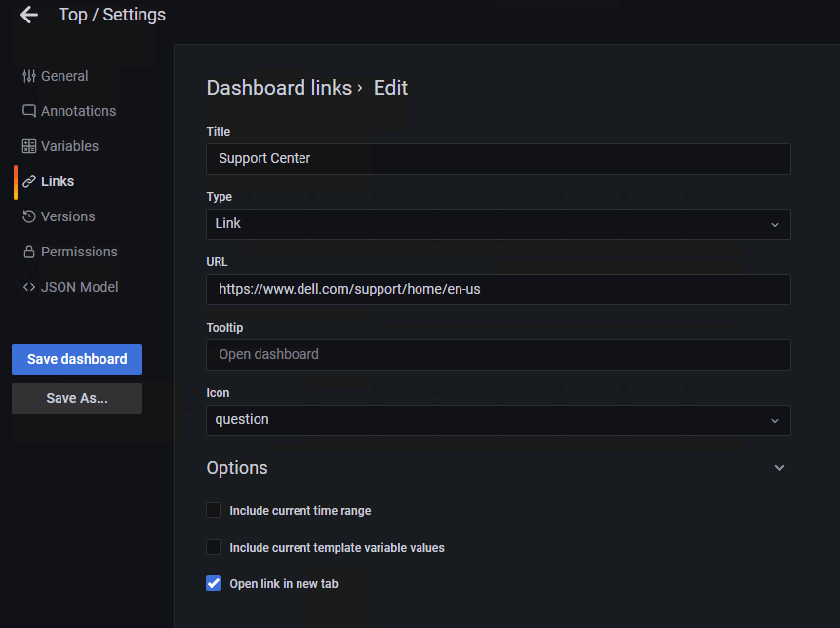This screenshot has width=840, height=628.
Task: Click the Save dashboard button
Action: pos(77,359)
